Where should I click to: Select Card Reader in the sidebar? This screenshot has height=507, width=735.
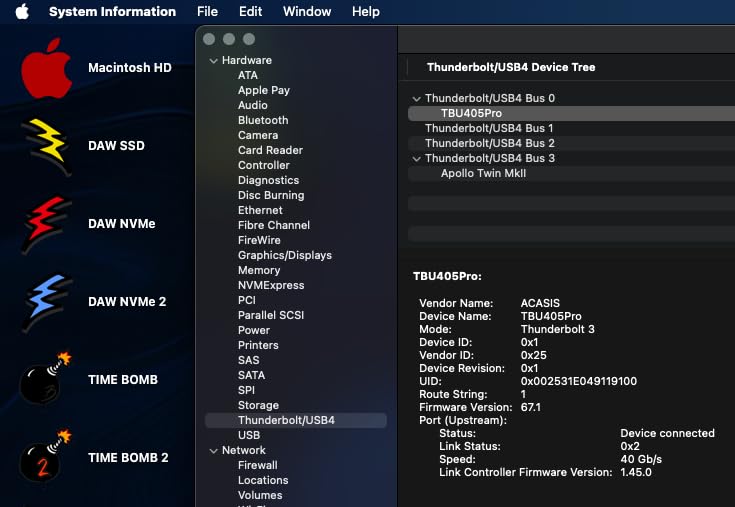coord(270,150)
